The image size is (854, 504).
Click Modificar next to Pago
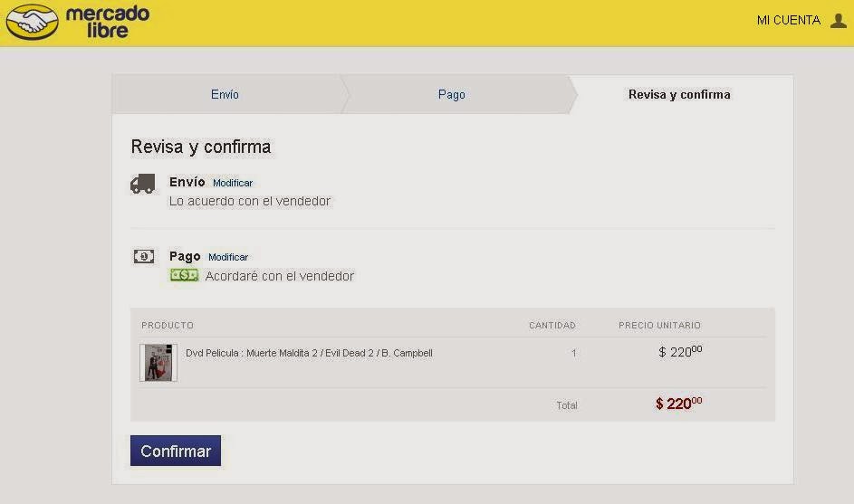click(228, 257)
